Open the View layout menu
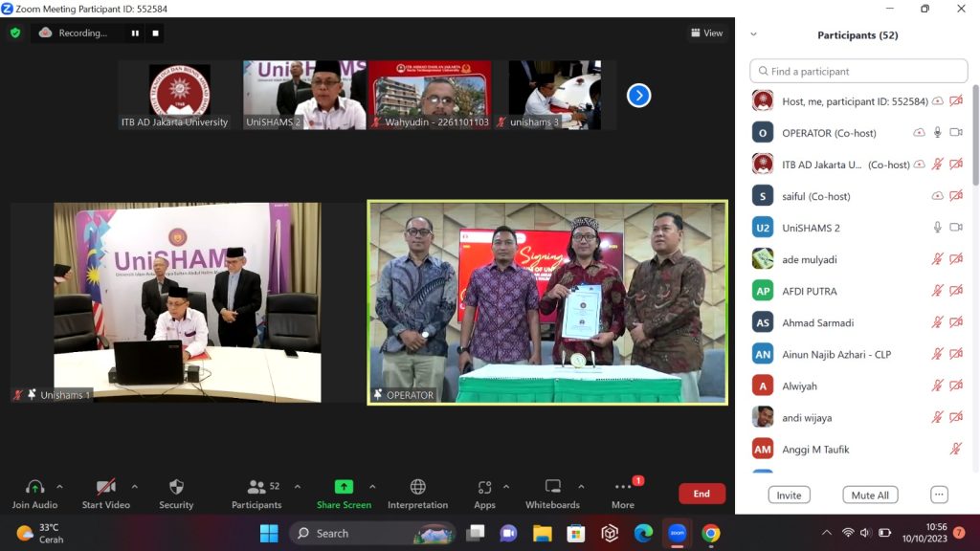The height and width of the screenshot is (551, 980). pos(707,33)
